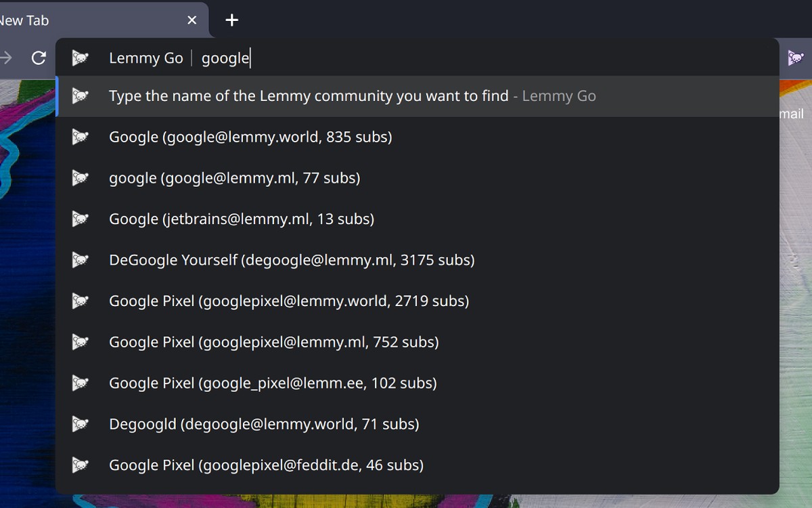
Task: Click the Lemmy Go keyword chip in omnibox
Action: (x=146, y=58)
